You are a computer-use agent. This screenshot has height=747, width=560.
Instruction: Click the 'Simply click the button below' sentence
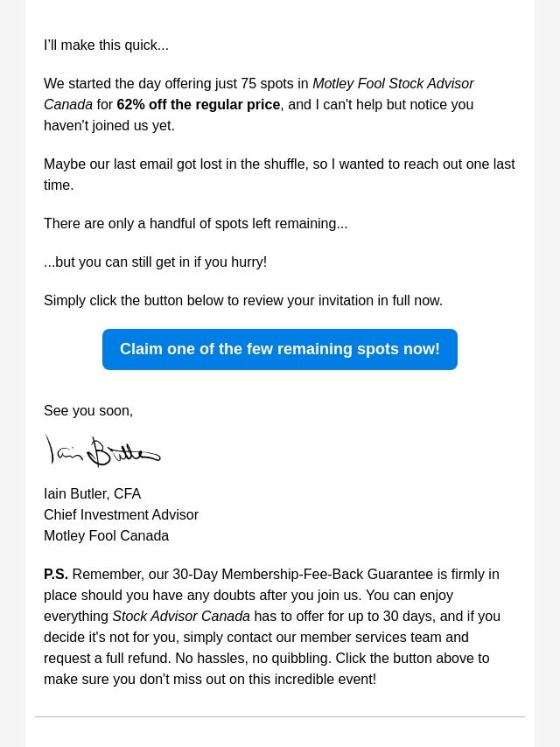tap(242, 301)
